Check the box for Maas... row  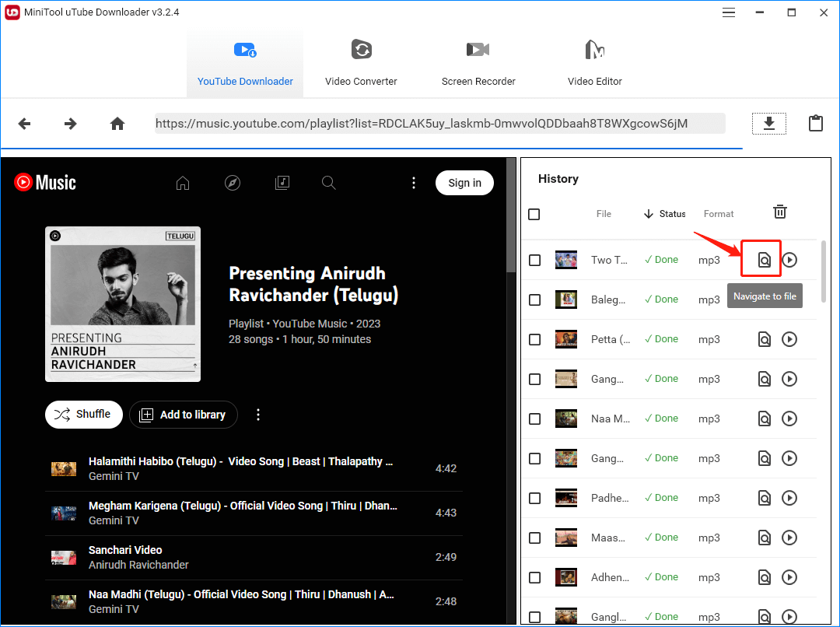[534, 538]
